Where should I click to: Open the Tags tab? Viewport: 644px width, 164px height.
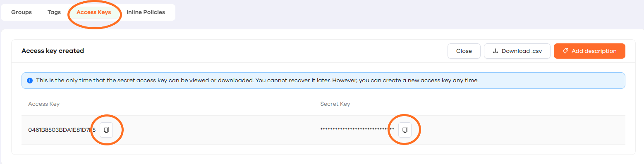point(54,12)
